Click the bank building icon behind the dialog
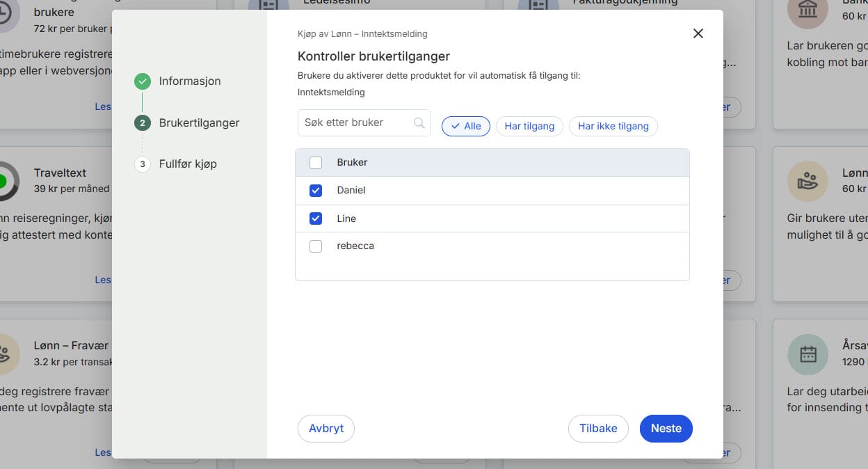 [807, 10]
